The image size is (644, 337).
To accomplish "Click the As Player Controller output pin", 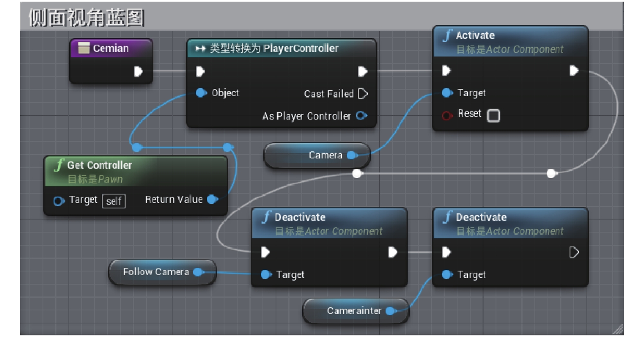I will tap(361, 116).
